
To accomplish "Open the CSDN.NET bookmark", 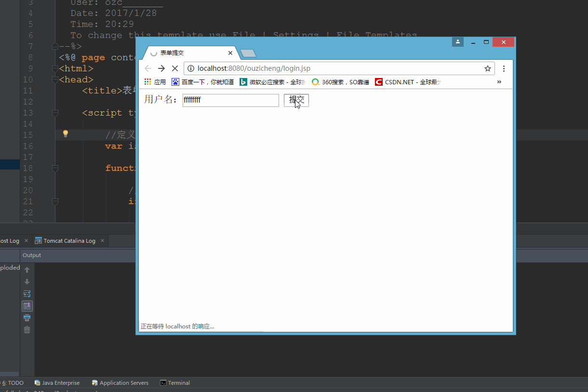I will tap(408, 82).
